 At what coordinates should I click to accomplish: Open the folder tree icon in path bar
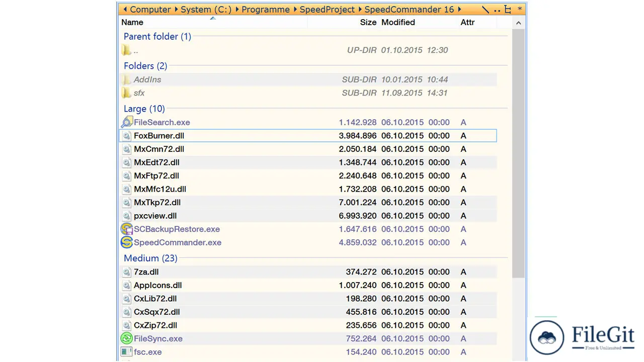(508, 10)
